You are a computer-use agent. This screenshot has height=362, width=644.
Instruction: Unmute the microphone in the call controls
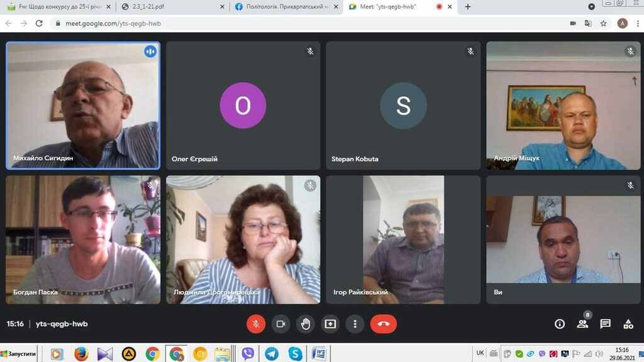pyautogui.click(x=255, y=324)
